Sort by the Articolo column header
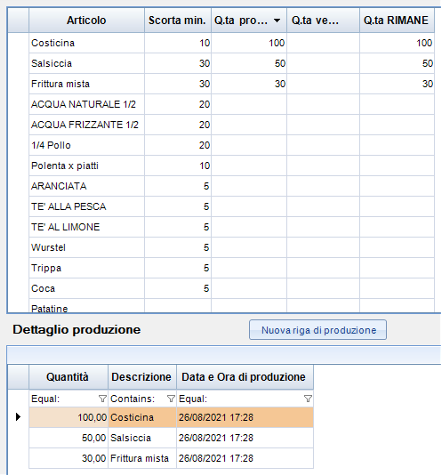 86,20
